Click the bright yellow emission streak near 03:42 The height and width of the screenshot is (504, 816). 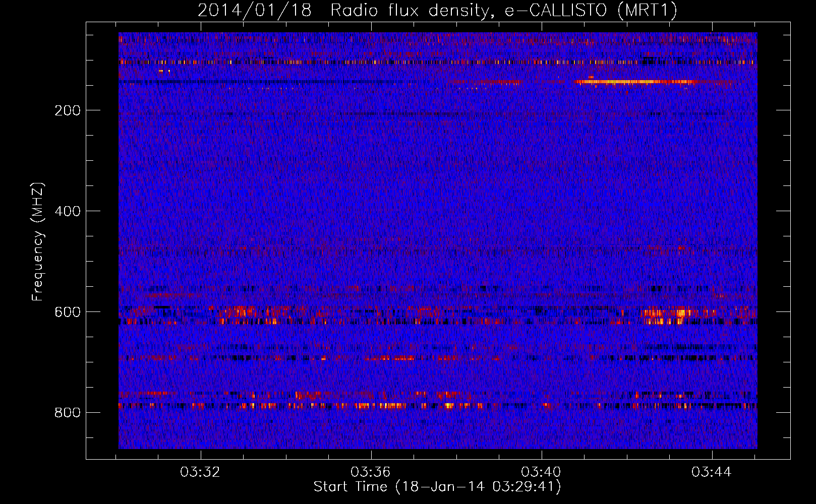[x=636, y=82]
